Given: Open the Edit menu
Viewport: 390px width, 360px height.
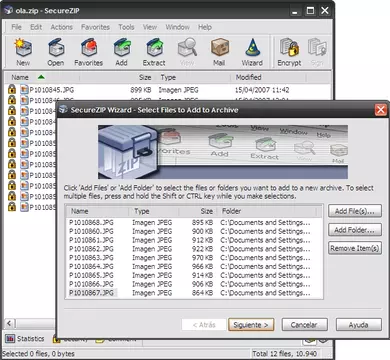Looking at the screenshot, I should (36, 27).
